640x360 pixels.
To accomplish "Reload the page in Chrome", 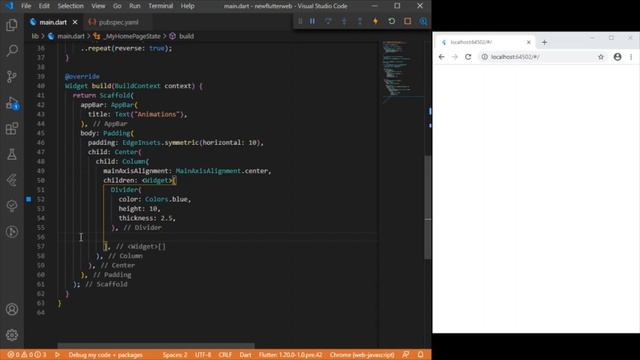I will pyautogui.click(x=468, y=57).
